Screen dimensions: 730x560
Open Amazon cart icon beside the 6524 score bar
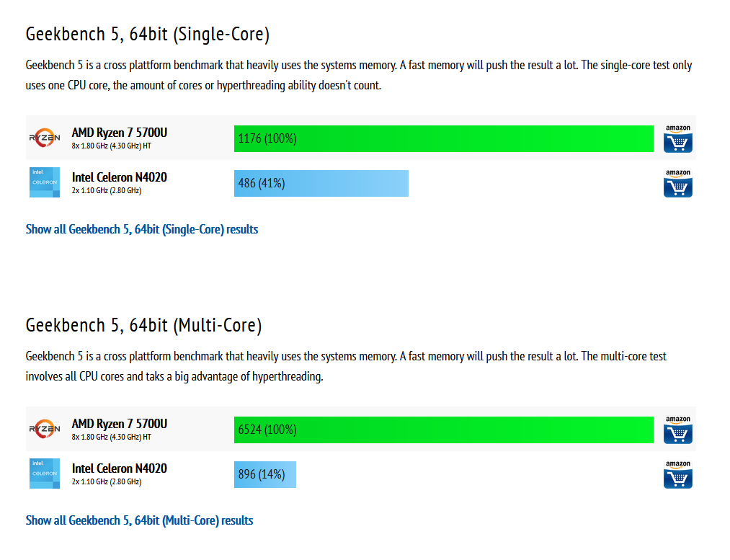pyautogui.click(x=677, y=430)
